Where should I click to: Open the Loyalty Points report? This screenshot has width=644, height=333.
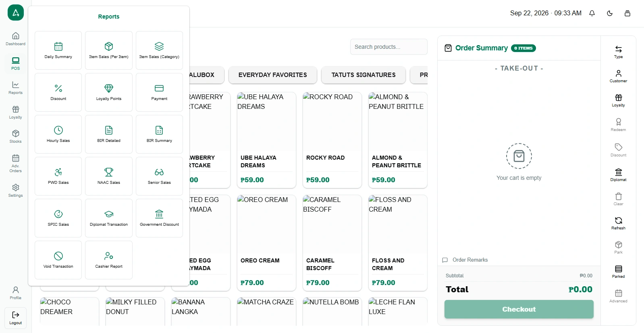(x=109, y=92)
